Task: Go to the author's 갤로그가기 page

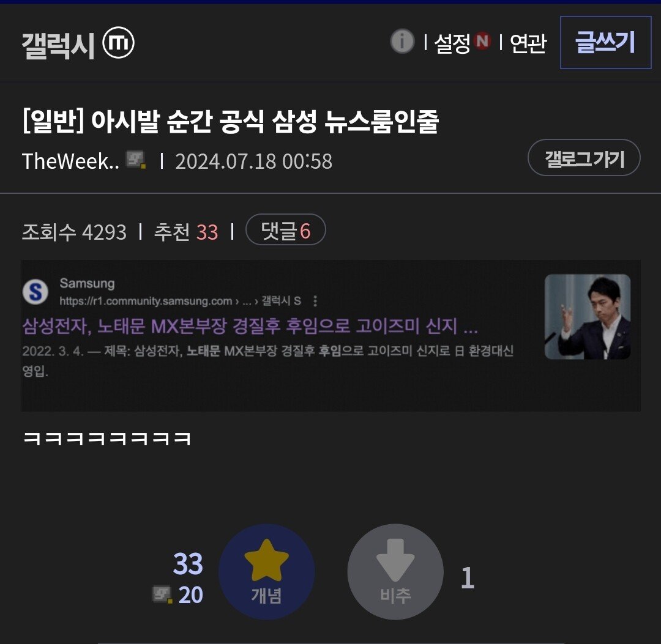Action: (x=584, y=158)
